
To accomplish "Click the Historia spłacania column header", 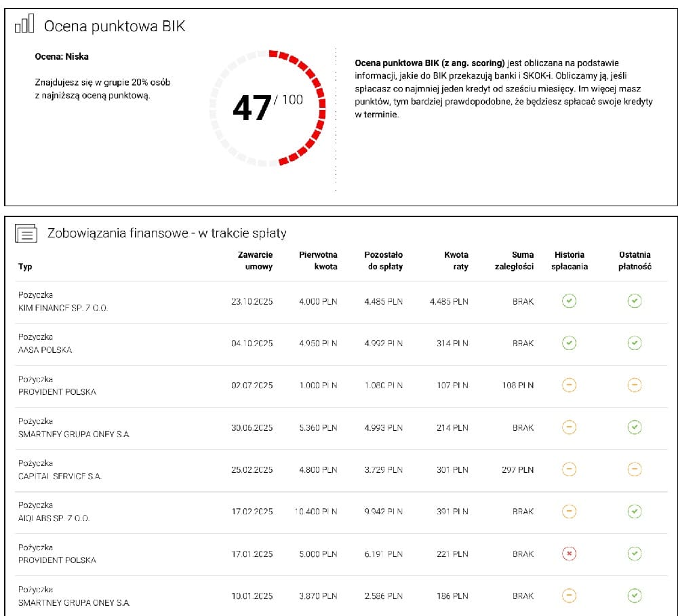I will [x=570, y=261].
